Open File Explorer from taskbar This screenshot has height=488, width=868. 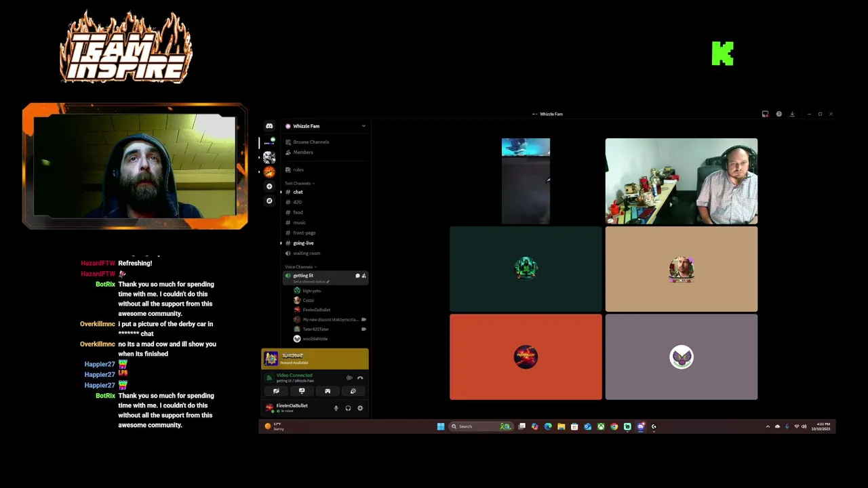click(x=561, y=426)
